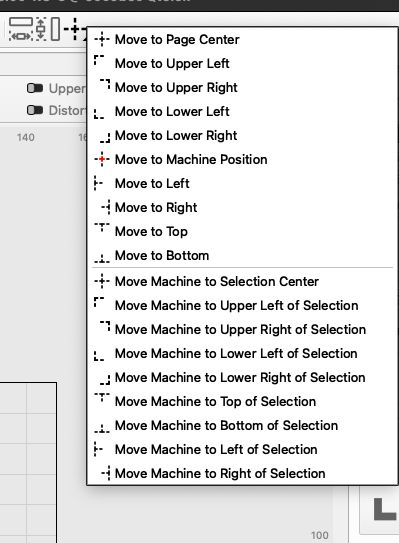Toggle the Upper switch

coord(35,88)
